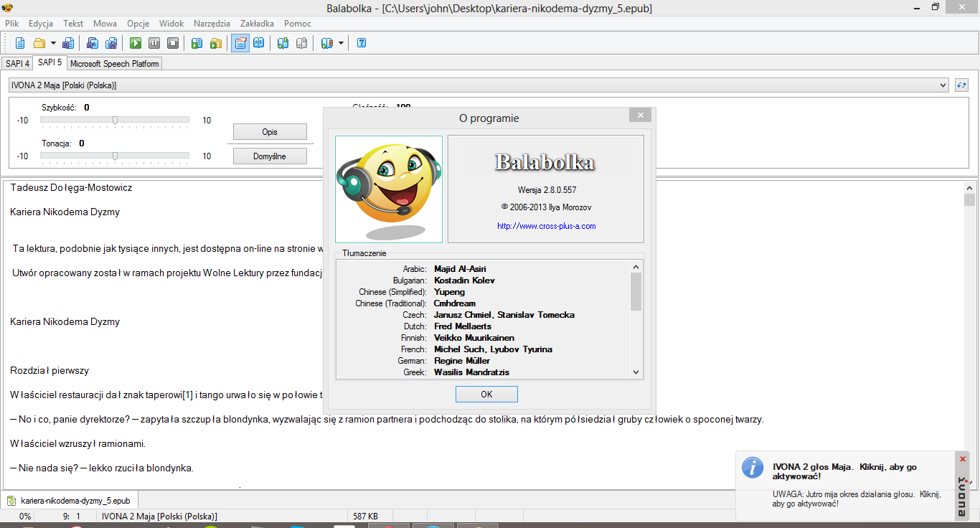Pause the speech playback

pyautogui.click(x=154, y=43)
